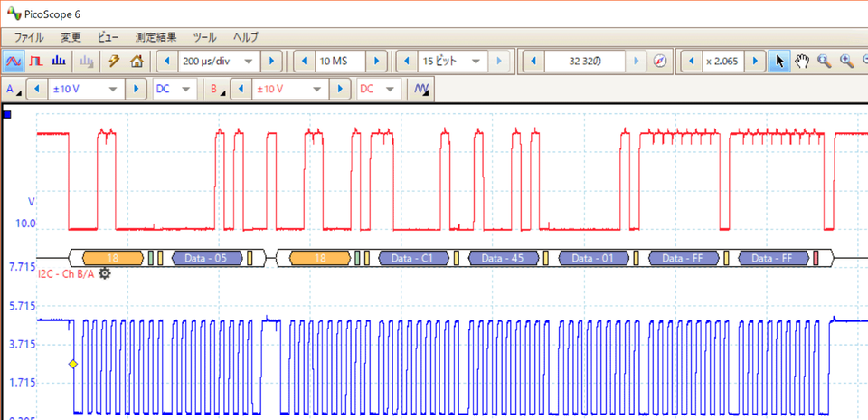The width and height of the screenshot is (868, 420).
Task: Select the hand pan tool
Action: [802, 62]
